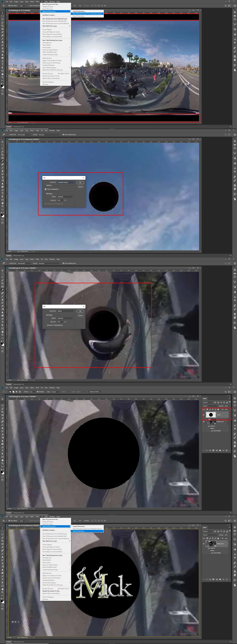Open Contents dropdown showing Content-Aware
The width and height of the screenshot is (237, 644).
pos(66,182)
